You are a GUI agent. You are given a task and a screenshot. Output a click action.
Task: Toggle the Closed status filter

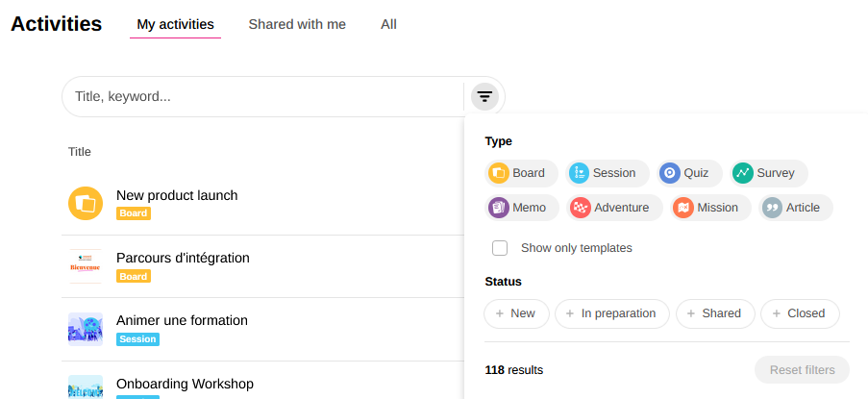(x=799, y=313)
